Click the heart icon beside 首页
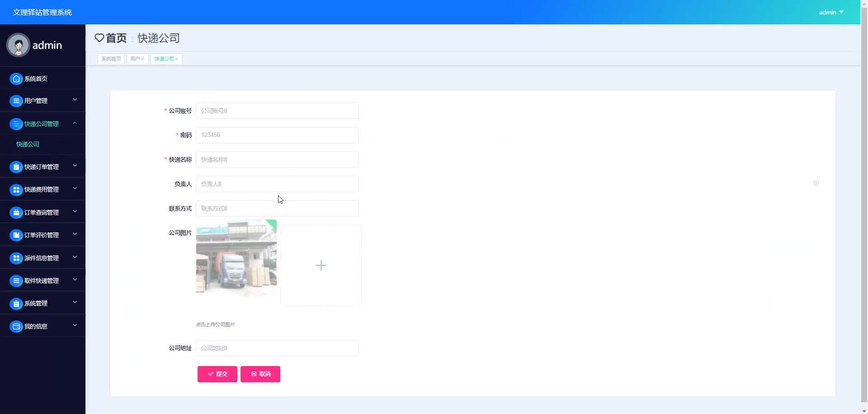Screen dimensions: 868x414 click(x=99, y=38)
